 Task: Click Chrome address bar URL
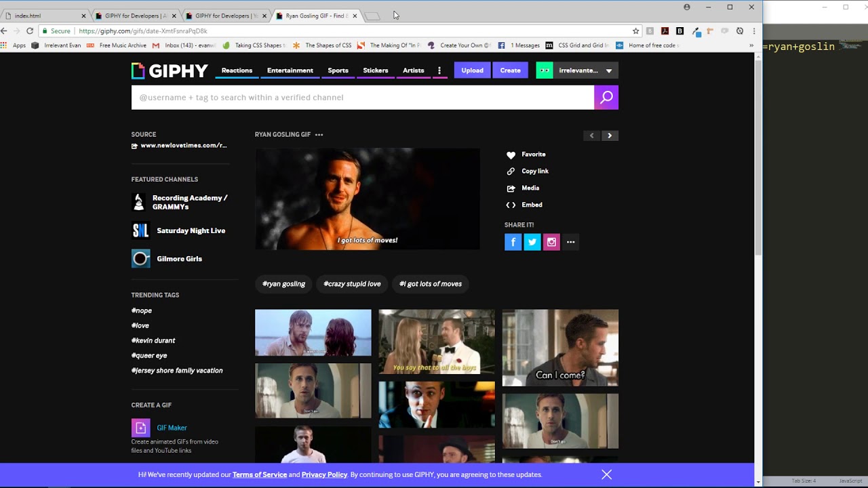click(143, 30)
